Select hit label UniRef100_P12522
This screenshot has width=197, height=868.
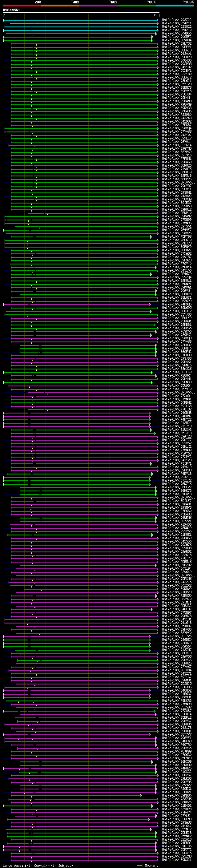tap(177, 423)
